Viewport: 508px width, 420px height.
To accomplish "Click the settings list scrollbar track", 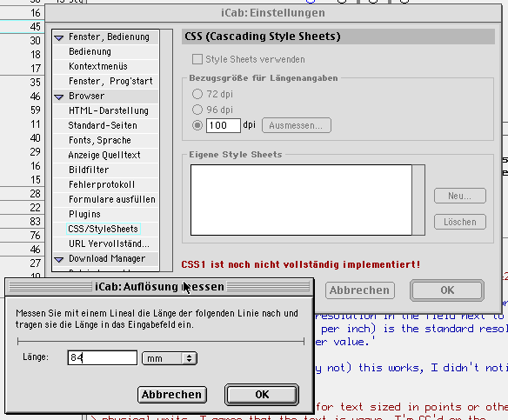I will coord(166,150).
